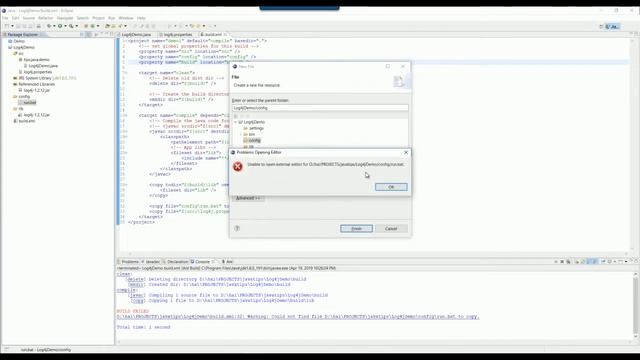Expand the Advanced options in New File
This screenshot has height=360, width=640.
click(248, 198)
